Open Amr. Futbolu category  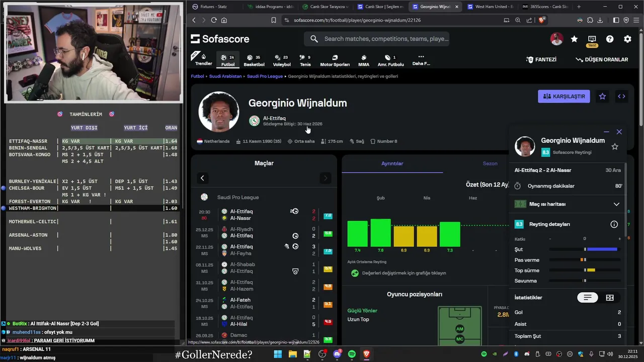point(391,60)
